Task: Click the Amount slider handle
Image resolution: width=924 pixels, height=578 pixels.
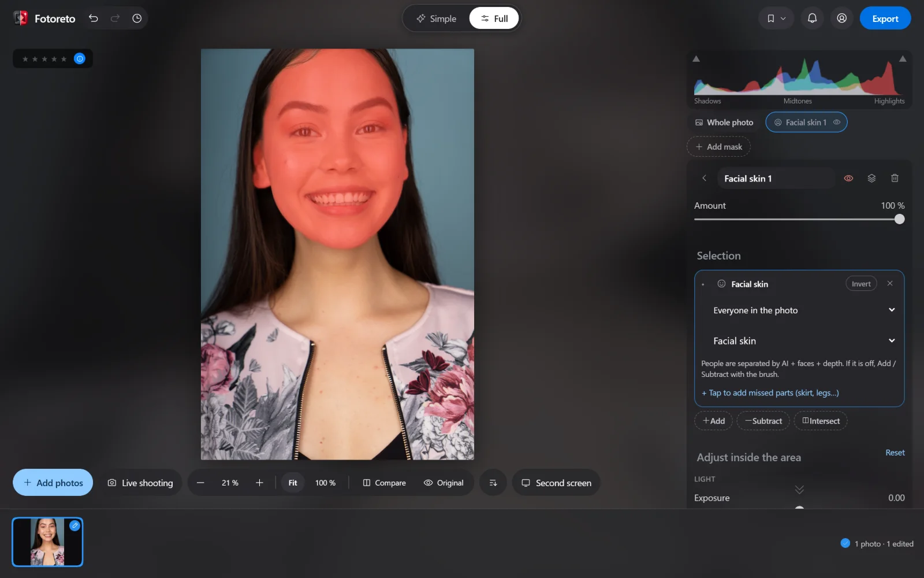Action: click(x=899, y=219)
